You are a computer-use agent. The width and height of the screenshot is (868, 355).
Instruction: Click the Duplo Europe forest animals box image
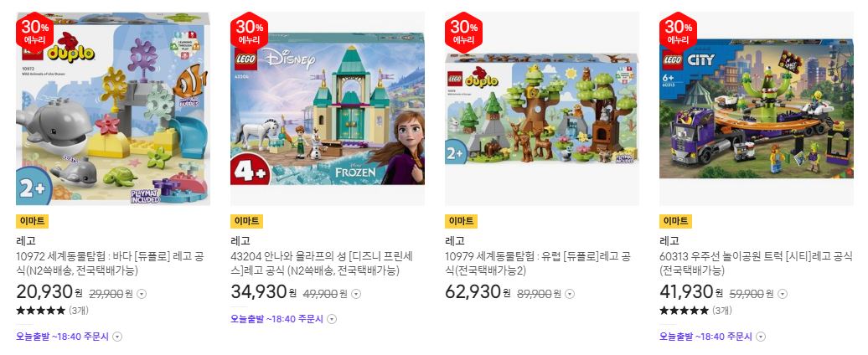click(542, 108)
